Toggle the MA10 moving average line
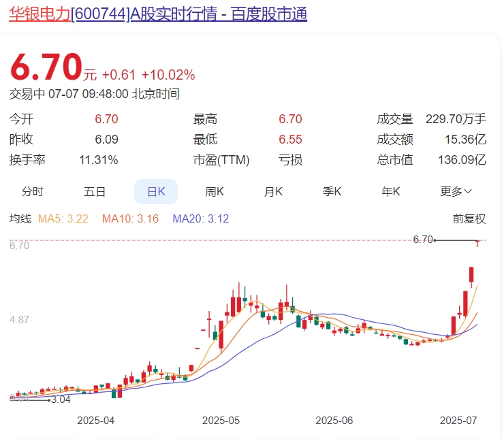This screenshot has width=504, height=439. (129, 218)
